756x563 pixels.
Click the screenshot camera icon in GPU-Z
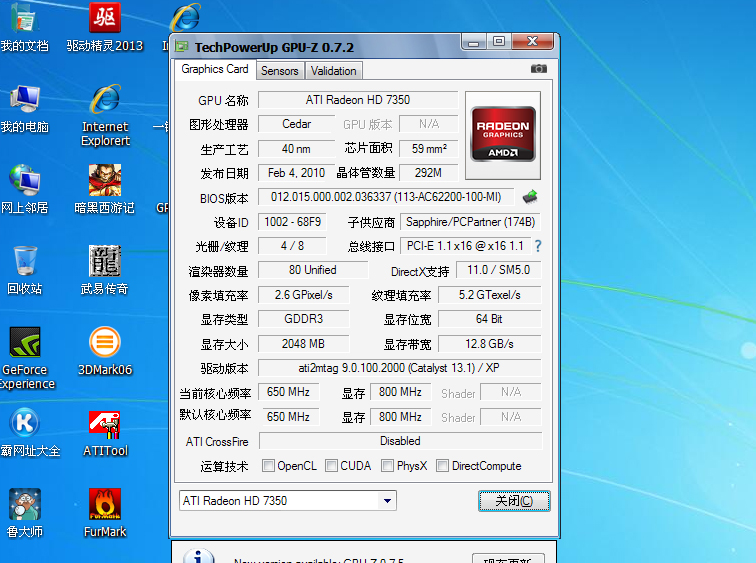click(539, 69)
